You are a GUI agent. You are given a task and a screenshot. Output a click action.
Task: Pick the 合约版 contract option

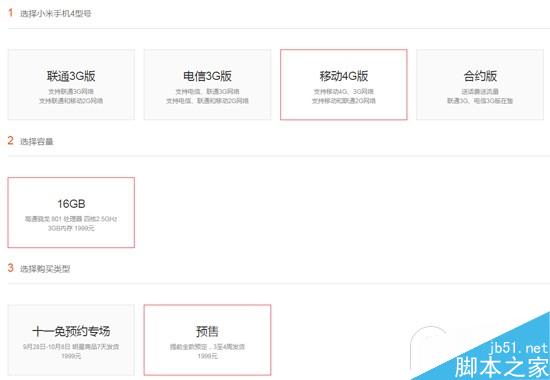(480, 85)
